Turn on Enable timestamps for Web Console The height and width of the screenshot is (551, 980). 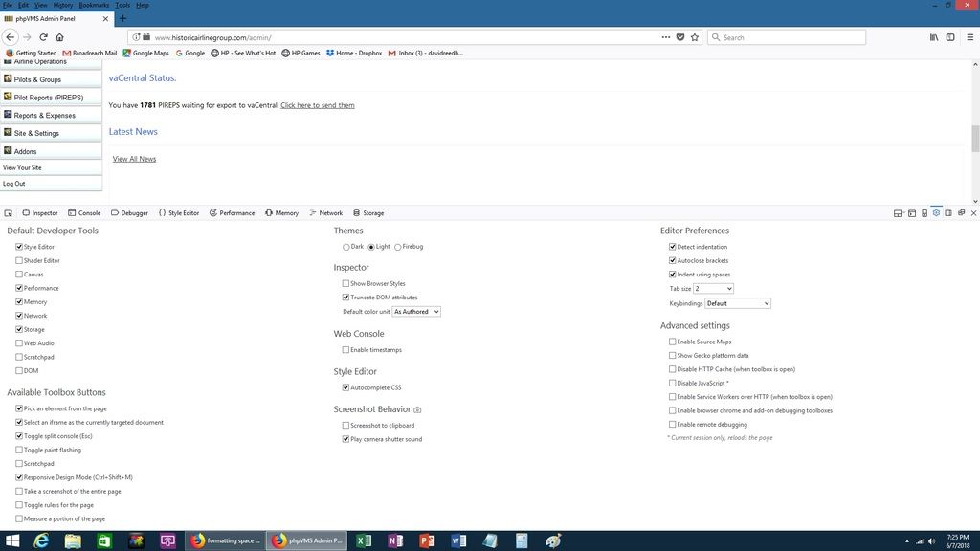[346, 350]
